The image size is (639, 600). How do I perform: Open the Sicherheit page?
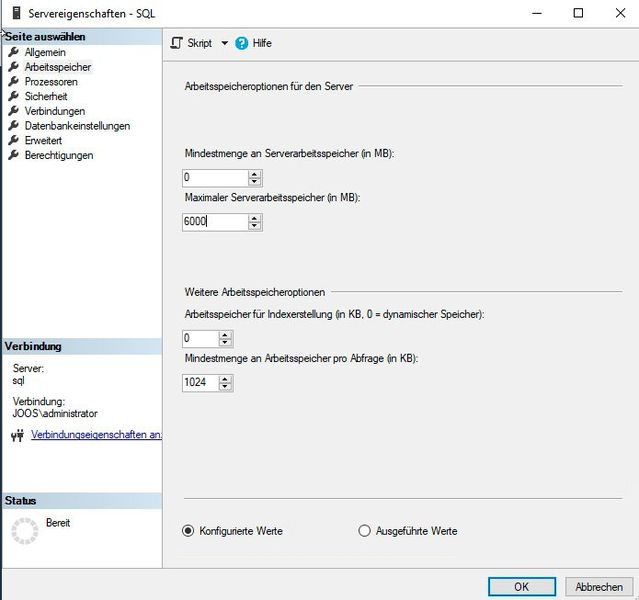(46, 96)
